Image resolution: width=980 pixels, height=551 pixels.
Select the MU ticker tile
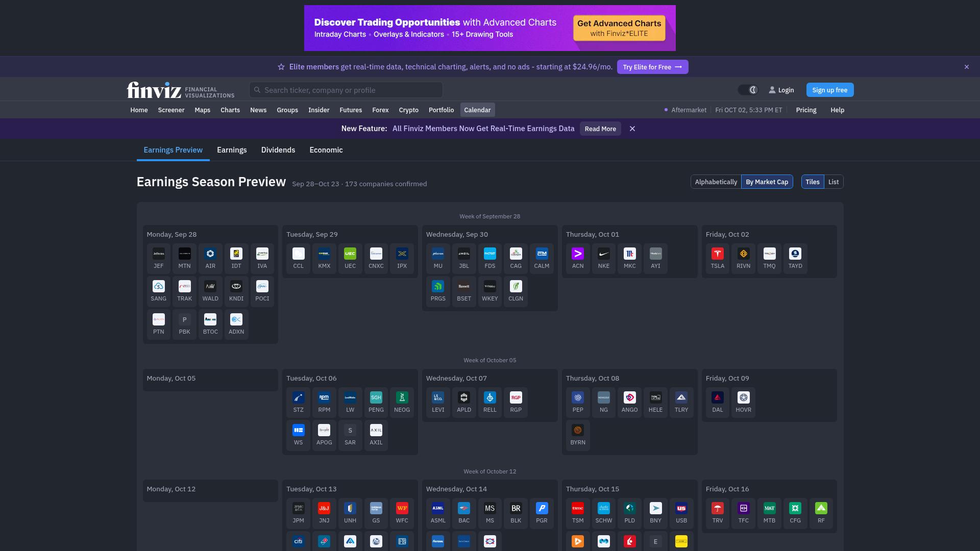click(438, 259)
